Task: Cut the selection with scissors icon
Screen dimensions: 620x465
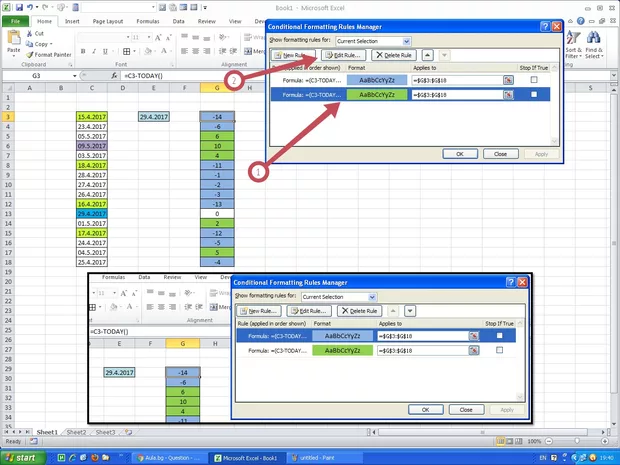Action: click(30, 34)
